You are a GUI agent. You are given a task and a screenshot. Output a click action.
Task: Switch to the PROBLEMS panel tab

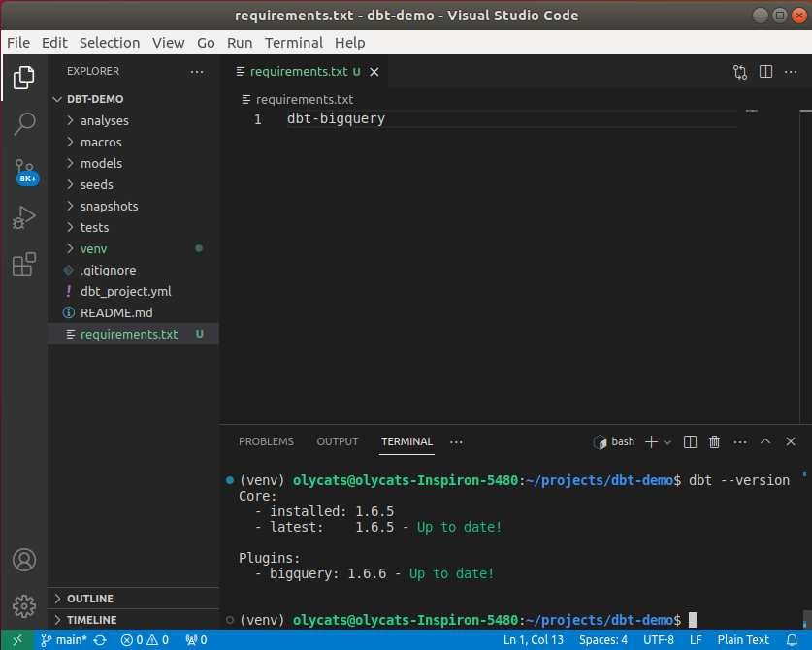coord(266,441)
